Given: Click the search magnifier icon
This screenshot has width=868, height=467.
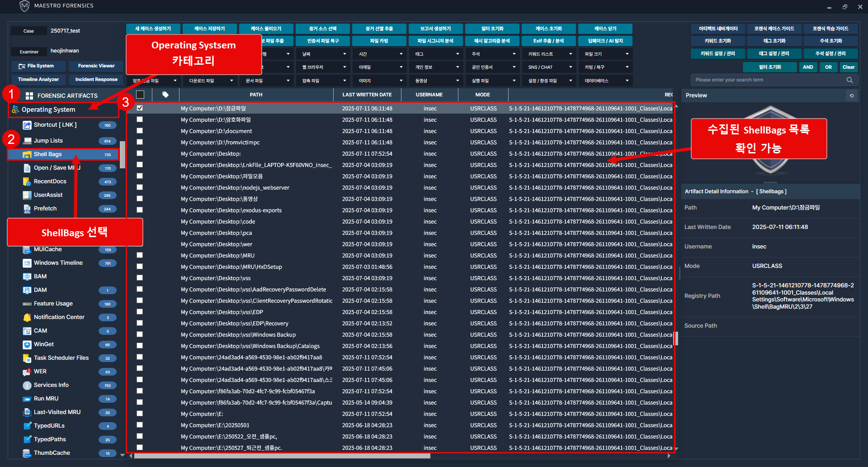Looking at the screenshot, I should (x=849, y=80).
